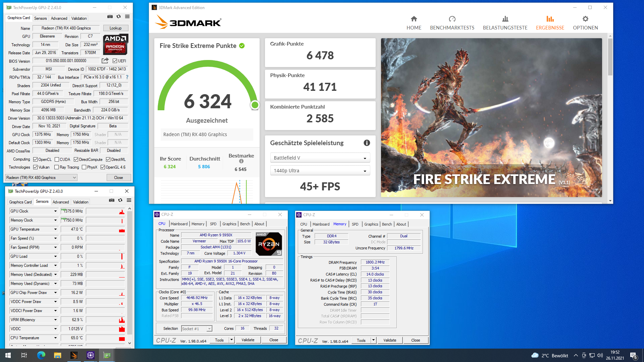Switch to Advanced tab in top GPU-Z

[59, 18]
